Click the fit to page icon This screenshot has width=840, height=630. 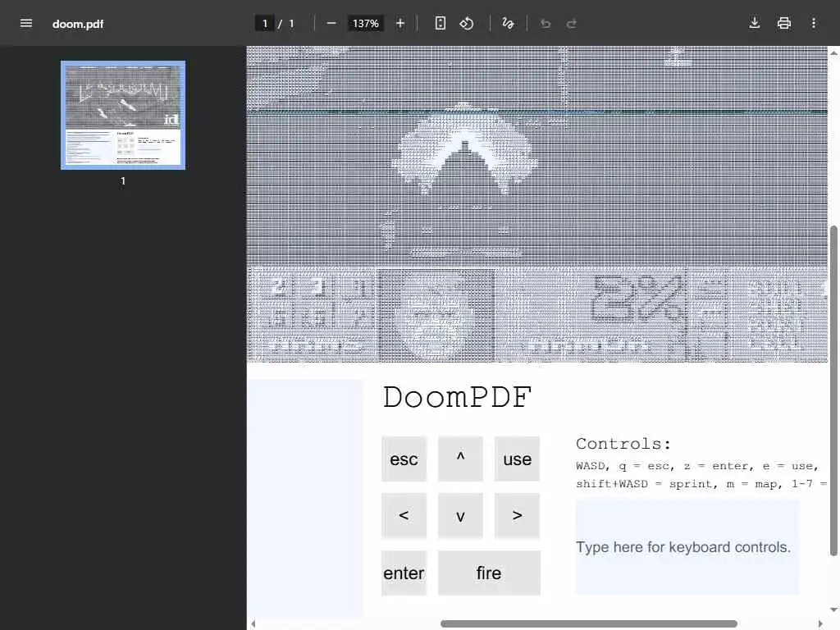(440, 23)
